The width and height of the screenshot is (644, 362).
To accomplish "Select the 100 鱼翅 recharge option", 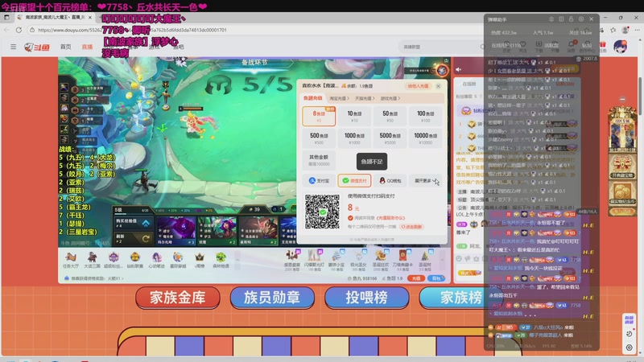I will pos(426,116).
